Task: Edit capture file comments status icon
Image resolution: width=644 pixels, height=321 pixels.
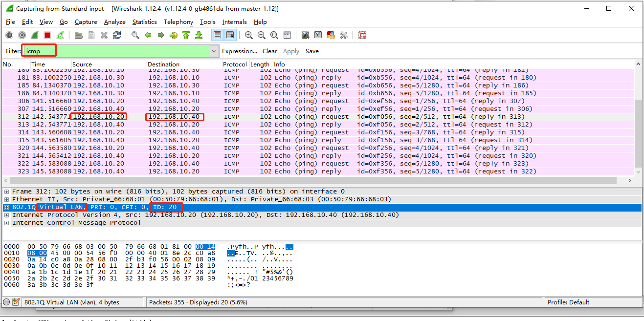Action: [16, 302]
